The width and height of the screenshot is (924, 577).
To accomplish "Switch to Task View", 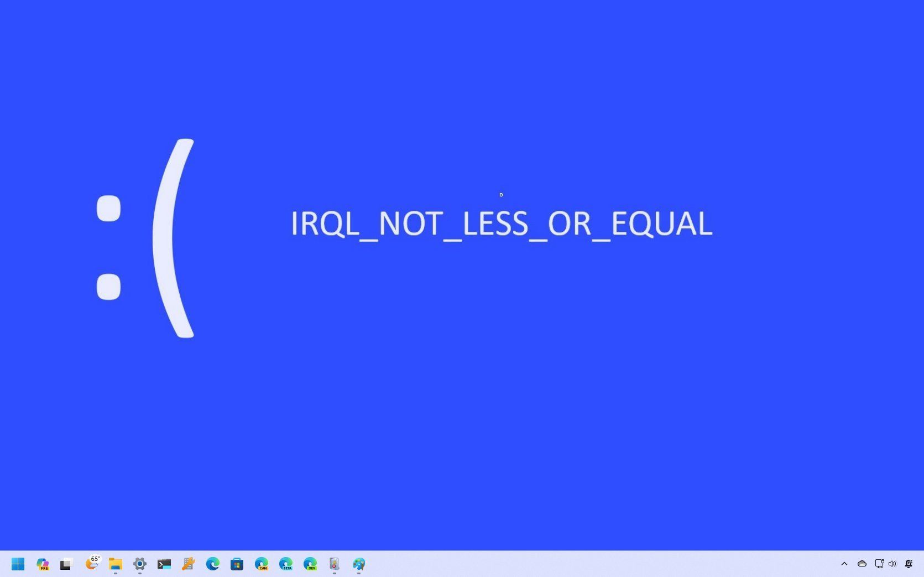I will point(66,564).
